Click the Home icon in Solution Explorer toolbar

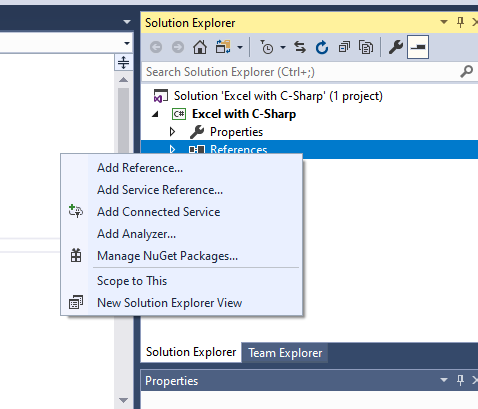point(200,47)
